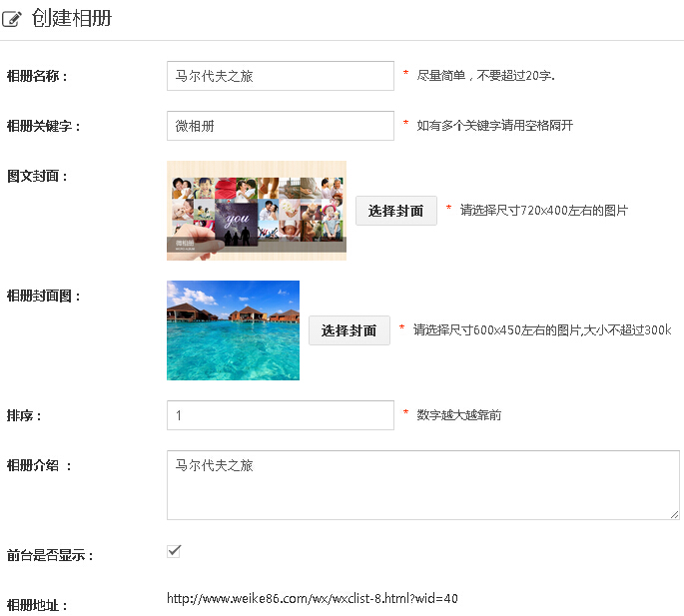Click the 相册名称 field label

point(37,76)
